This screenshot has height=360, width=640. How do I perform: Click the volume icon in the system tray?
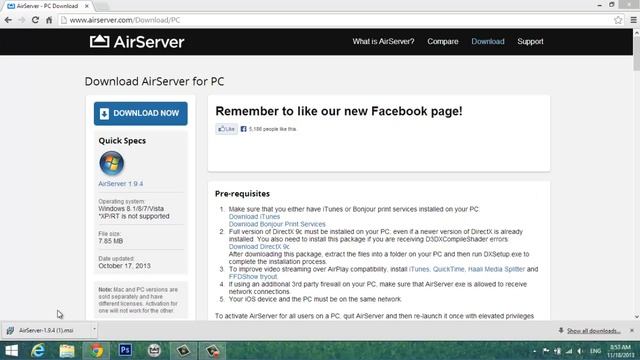(x=580, y=351)
